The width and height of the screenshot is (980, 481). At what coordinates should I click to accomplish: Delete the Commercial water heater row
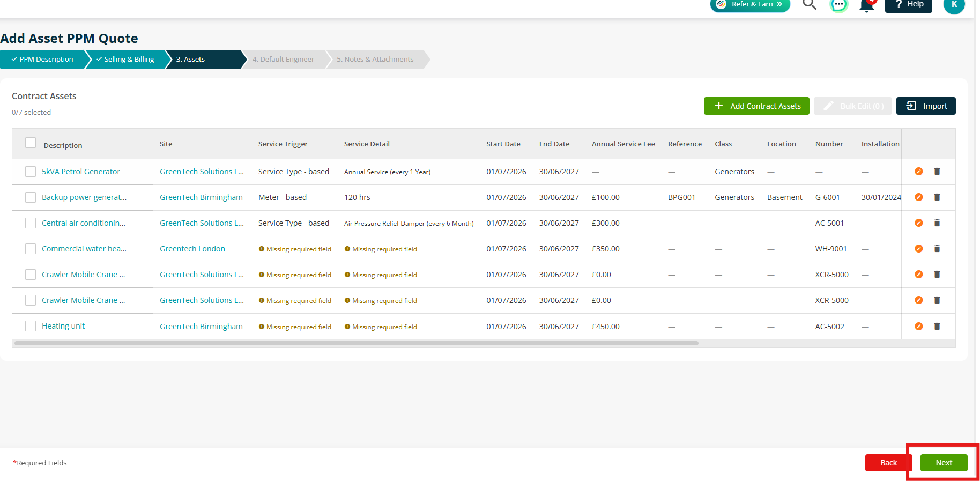(x=937, y=249)
